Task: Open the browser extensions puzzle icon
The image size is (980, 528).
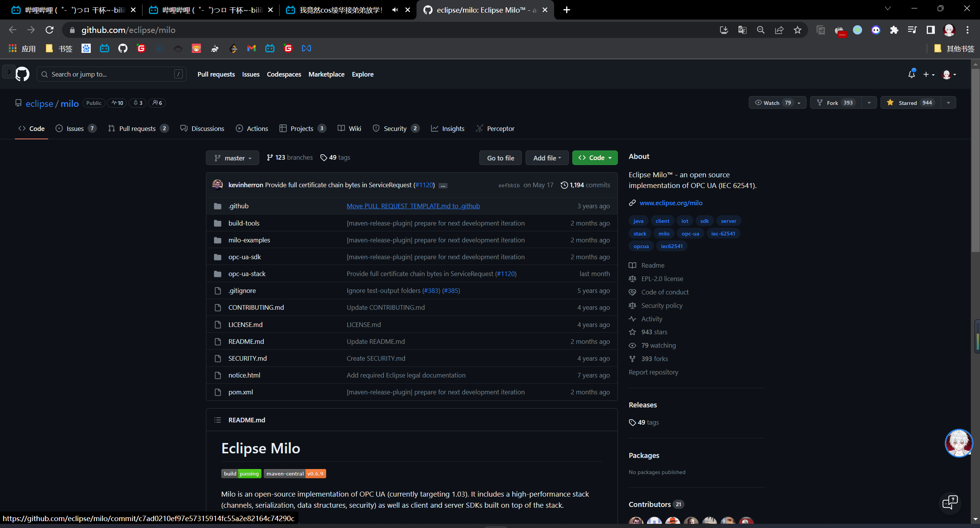Action: click(x=894, y=30)
